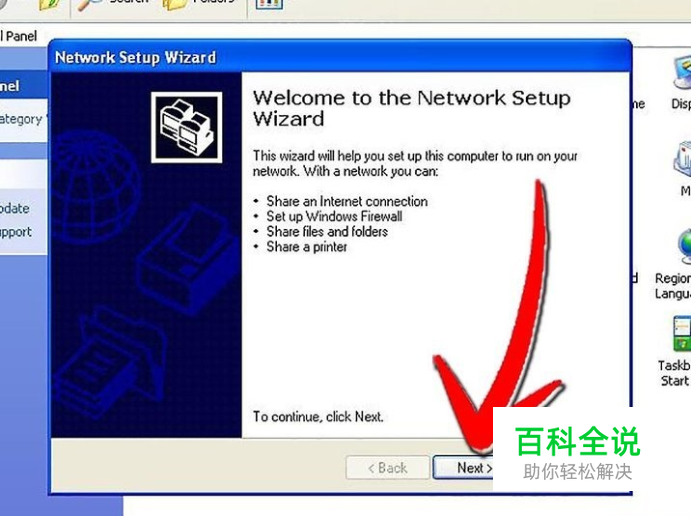Switch to Category View link in sidebar
The width and height of the screenshot is (691, 516).
(21, 119)
